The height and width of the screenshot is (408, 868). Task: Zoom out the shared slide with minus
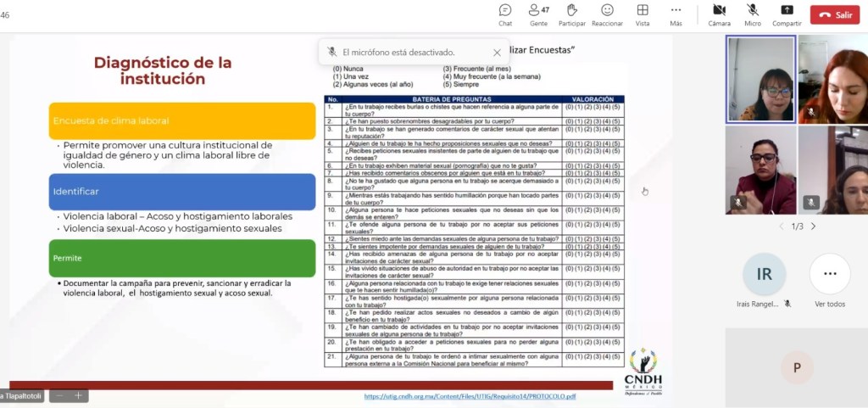click(58, 395)
